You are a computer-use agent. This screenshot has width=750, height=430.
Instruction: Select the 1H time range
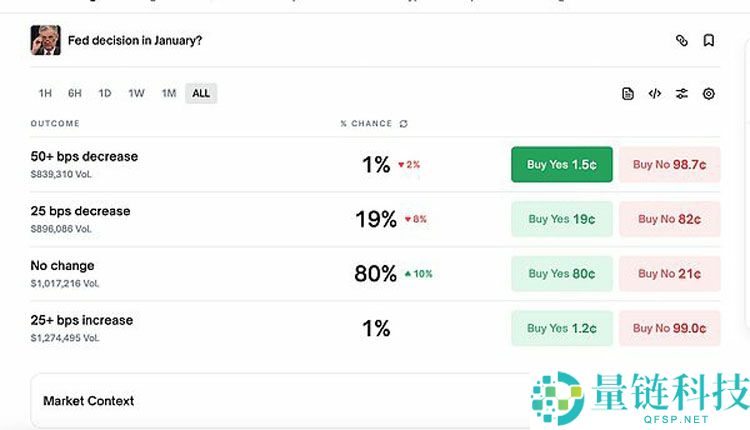click(45, 94)
